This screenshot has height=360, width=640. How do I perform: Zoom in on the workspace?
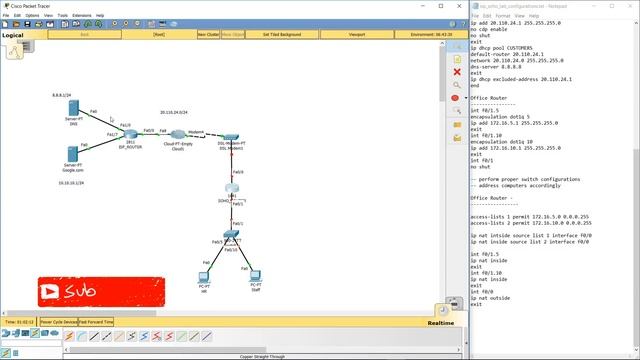[x=115, y=24]
